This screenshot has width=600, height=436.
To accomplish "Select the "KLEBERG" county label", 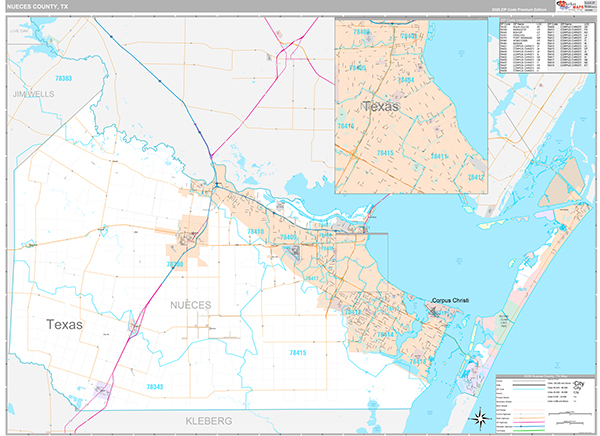I will pyautogui.click(x=209, y=421).
